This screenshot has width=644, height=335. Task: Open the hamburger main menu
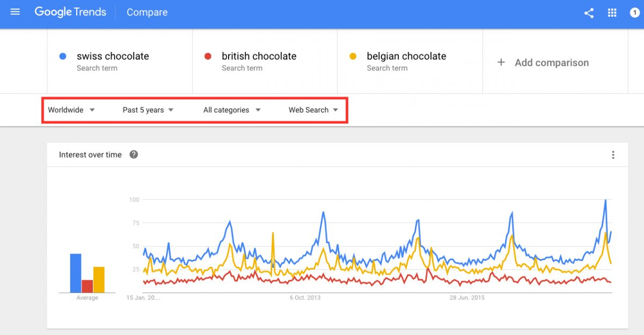pyautogui.click(x=15, y=12)
